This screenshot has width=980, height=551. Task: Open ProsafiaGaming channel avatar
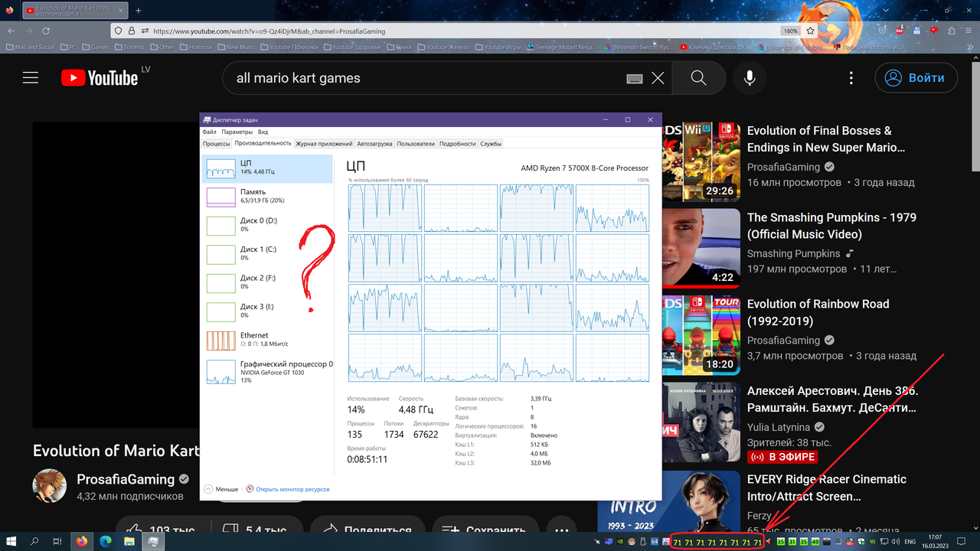(49, 486)
